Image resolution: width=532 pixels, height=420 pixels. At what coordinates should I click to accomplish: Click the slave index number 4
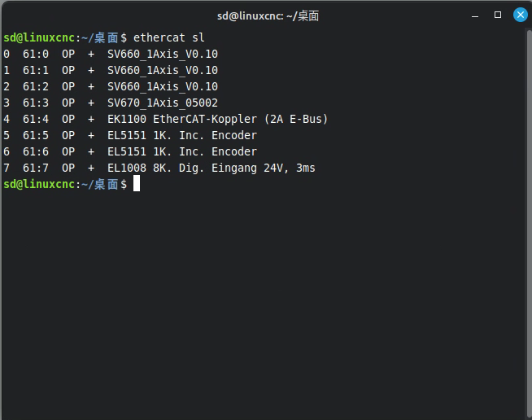point(7,119)
